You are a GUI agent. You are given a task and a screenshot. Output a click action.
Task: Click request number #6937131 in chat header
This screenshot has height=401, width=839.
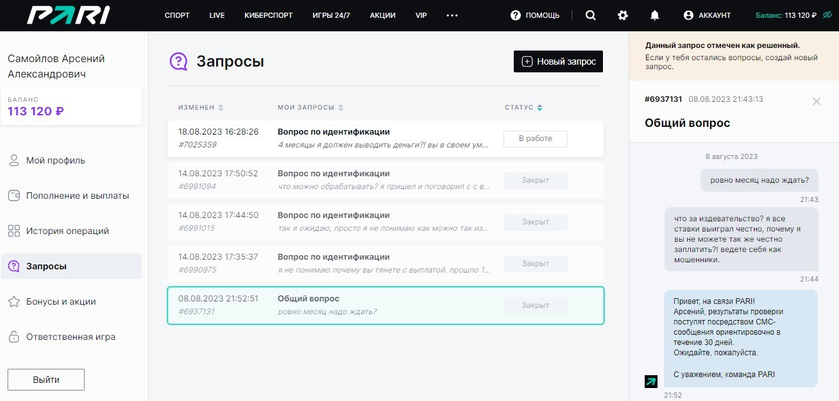[x=663, y=100]
